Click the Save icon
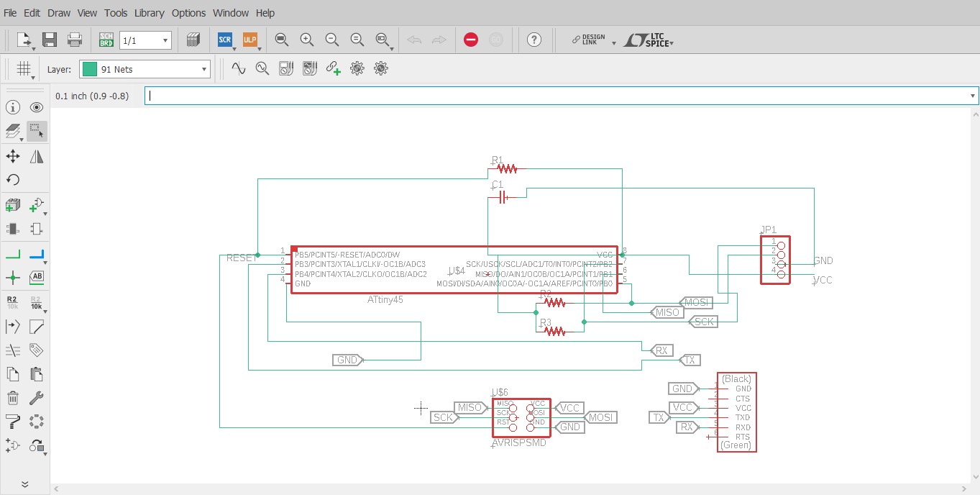 50,40
